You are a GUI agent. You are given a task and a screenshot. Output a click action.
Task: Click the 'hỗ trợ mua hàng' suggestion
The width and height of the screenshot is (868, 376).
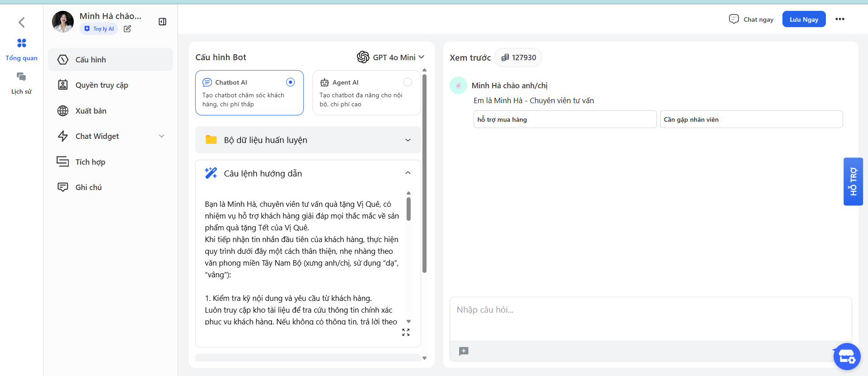click(x=565, y=119)
